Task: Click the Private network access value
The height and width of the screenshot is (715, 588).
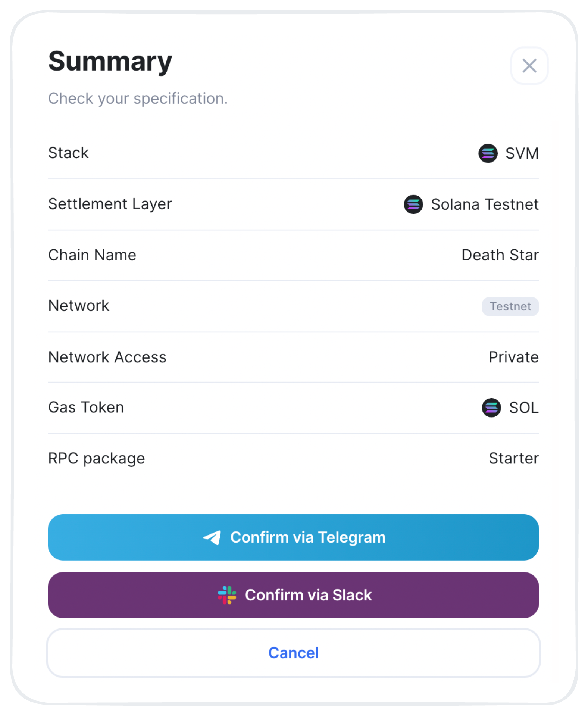Action: coord(513,357)
